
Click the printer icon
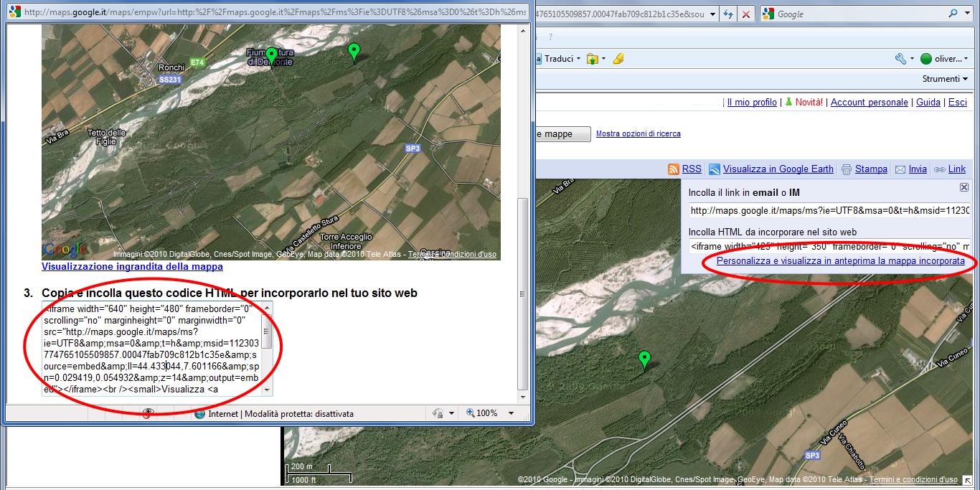(x=847, y=169)
